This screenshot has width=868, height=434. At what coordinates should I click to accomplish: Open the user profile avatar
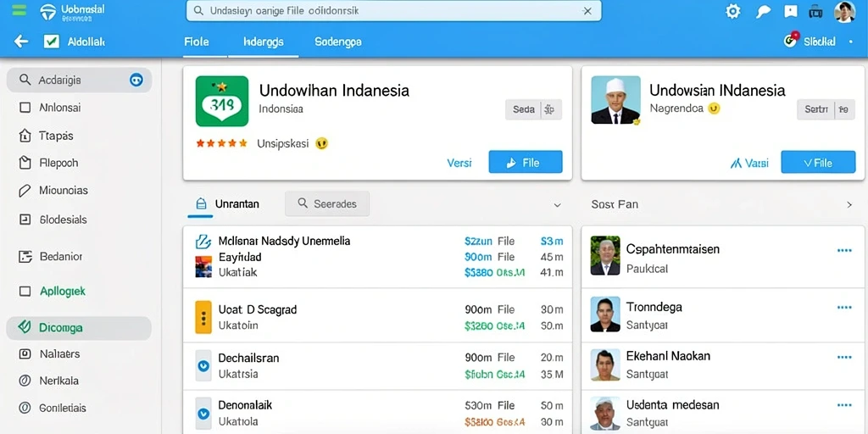point(844,12)
